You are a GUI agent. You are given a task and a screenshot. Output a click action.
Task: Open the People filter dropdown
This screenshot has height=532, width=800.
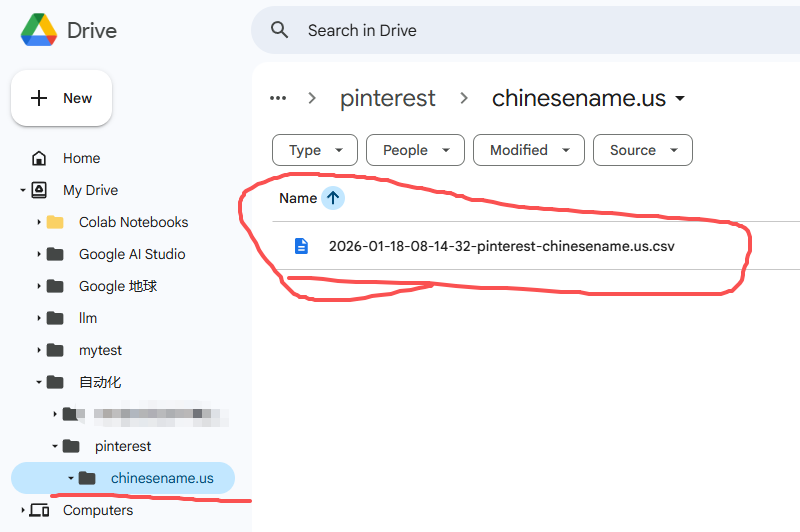(x=415, y=150)
